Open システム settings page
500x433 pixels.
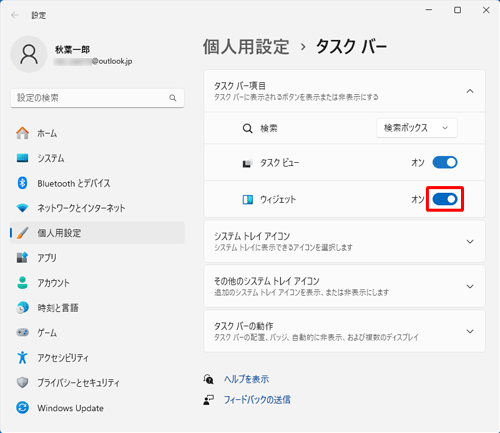tap(97, 158)
